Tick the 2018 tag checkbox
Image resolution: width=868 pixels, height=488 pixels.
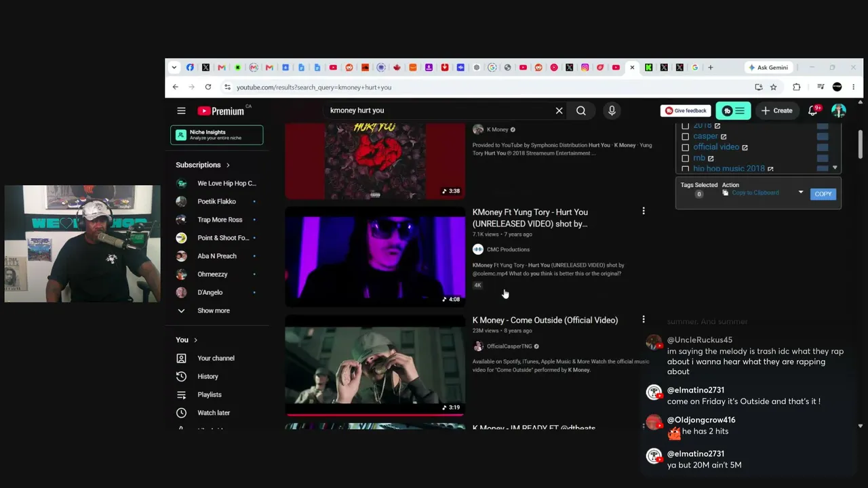click(x=685, y=126)
